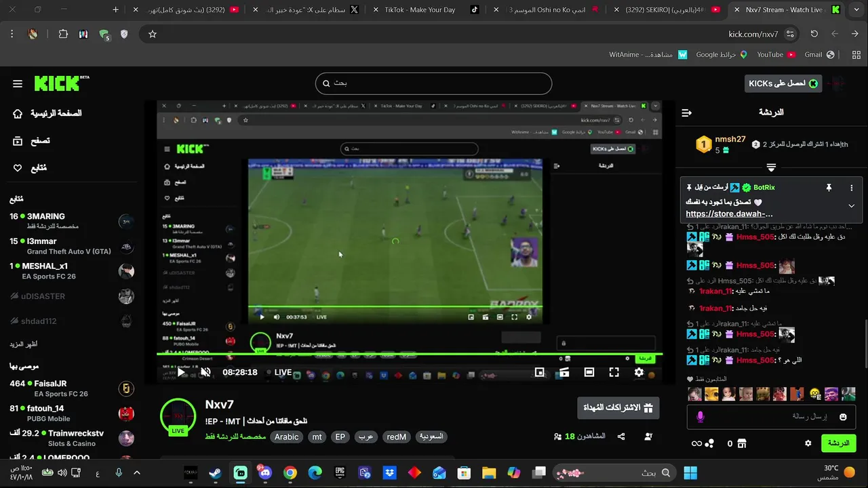Open the browser extensions puzzle icon
The width and height of the screenshot is (868, 488).
(63, 34)
